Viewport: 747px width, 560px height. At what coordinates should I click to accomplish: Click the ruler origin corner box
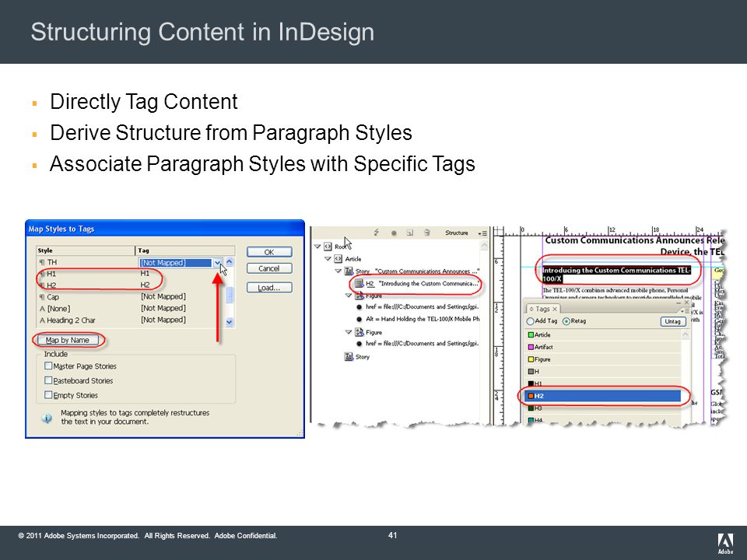coord(498,232)
